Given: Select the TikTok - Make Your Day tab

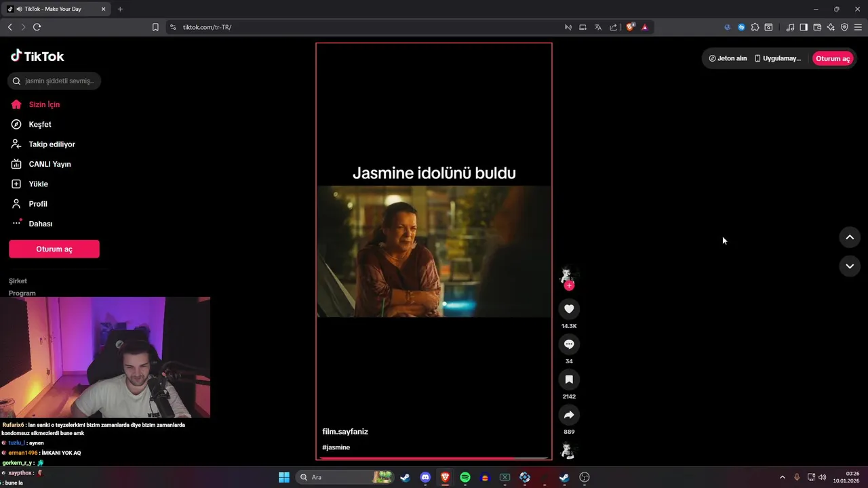Looking at the screenshot, I should (x=56, y=9).
